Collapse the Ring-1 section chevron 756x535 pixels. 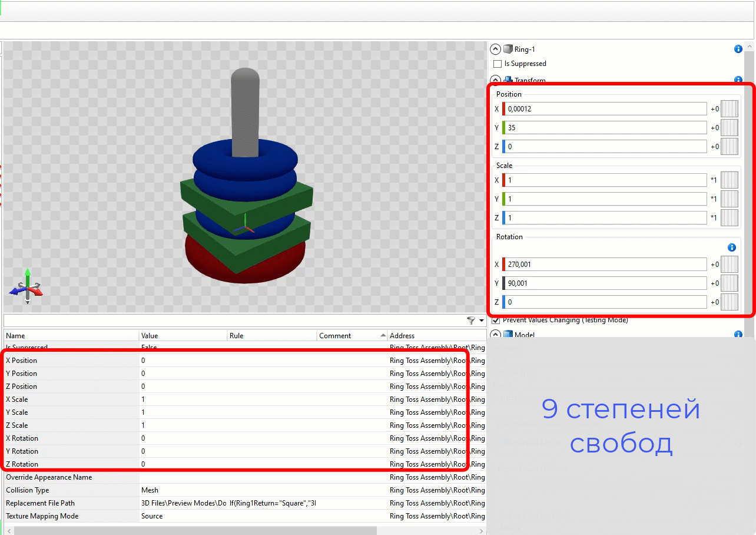(x=495, y=49)
